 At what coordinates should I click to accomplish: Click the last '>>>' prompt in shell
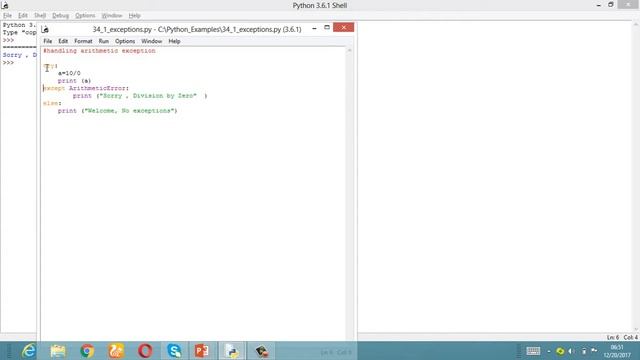[x=8, y=62]
